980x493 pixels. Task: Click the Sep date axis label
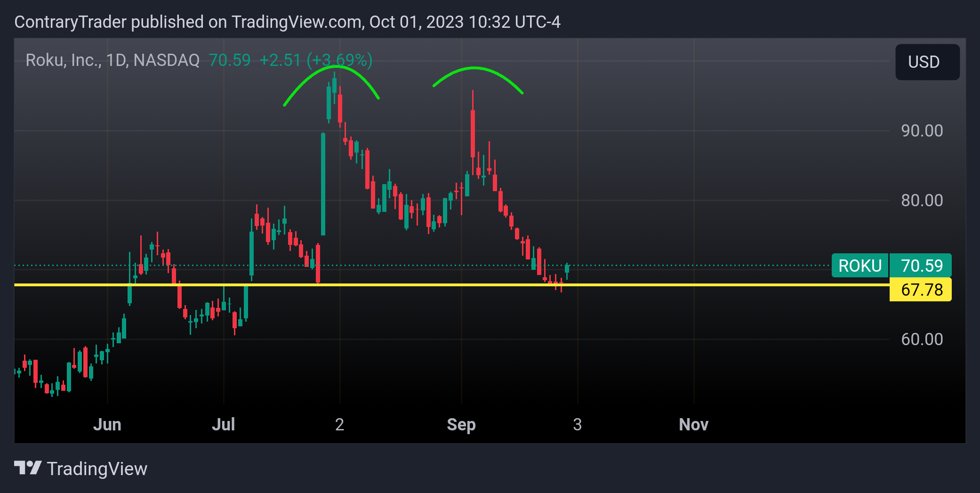[461, 425]
